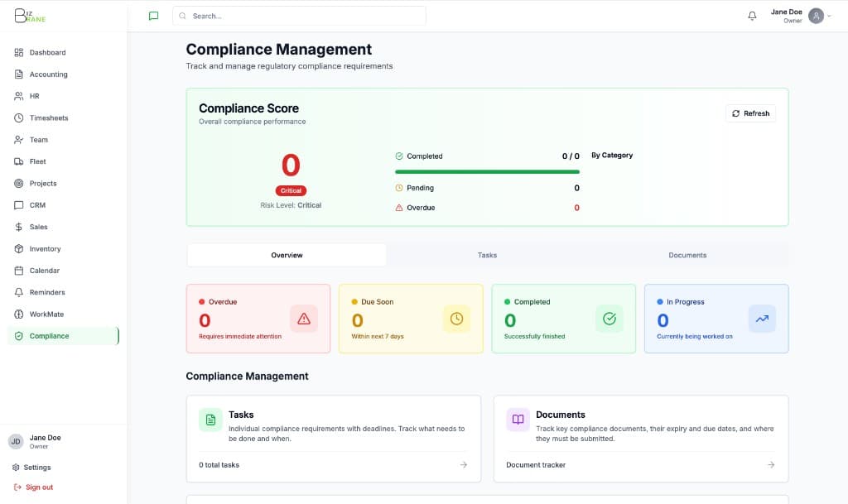Click the notification bell icon
The height and width of the screenshot is (504, 848).
(x=751, y=15)
